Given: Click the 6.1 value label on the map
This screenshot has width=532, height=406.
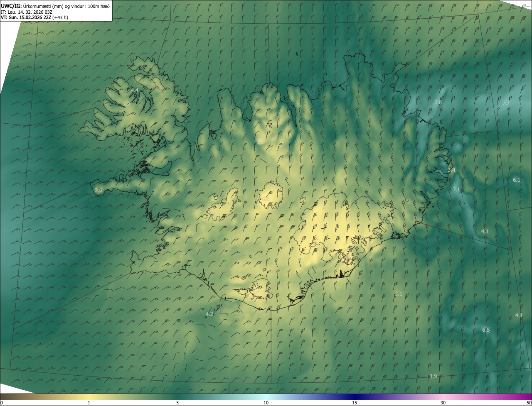Looking at the screenshot, I should (x=517, y=180).
